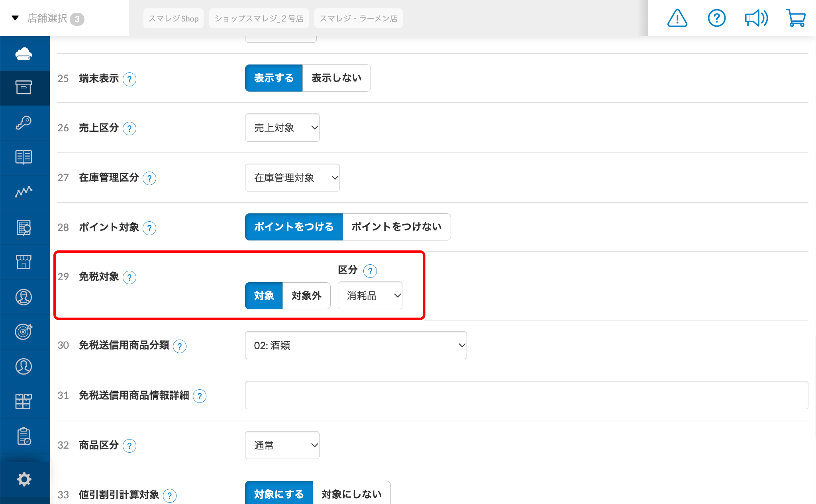Open the product box icon in sidebar
The image size is (816, 504).
24,88
